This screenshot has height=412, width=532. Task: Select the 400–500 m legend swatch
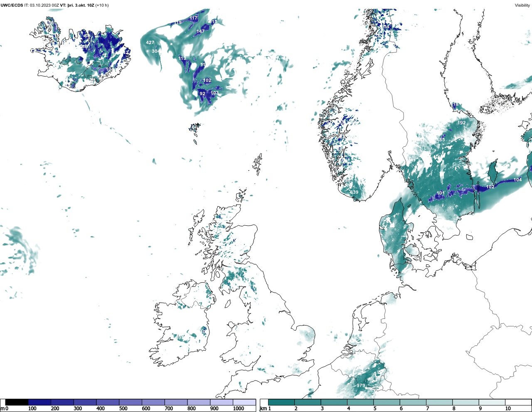(x=108, y=402)
